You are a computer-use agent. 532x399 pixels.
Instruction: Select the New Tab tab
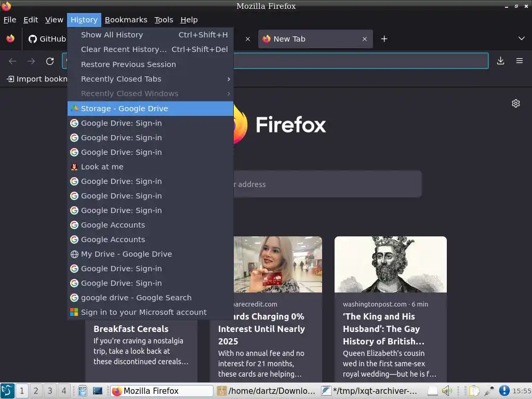[315, 39]
